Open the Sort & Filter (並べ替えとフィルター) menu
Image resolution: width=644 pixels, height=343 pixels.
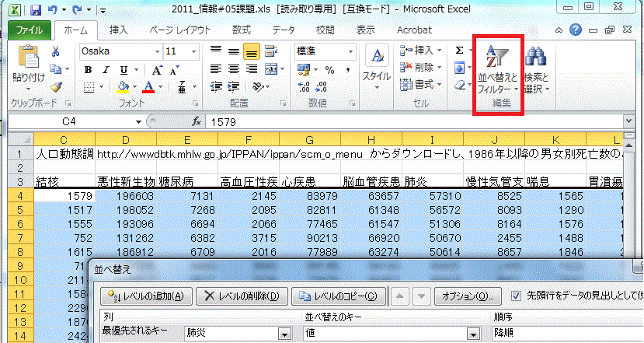click(497, 72)
